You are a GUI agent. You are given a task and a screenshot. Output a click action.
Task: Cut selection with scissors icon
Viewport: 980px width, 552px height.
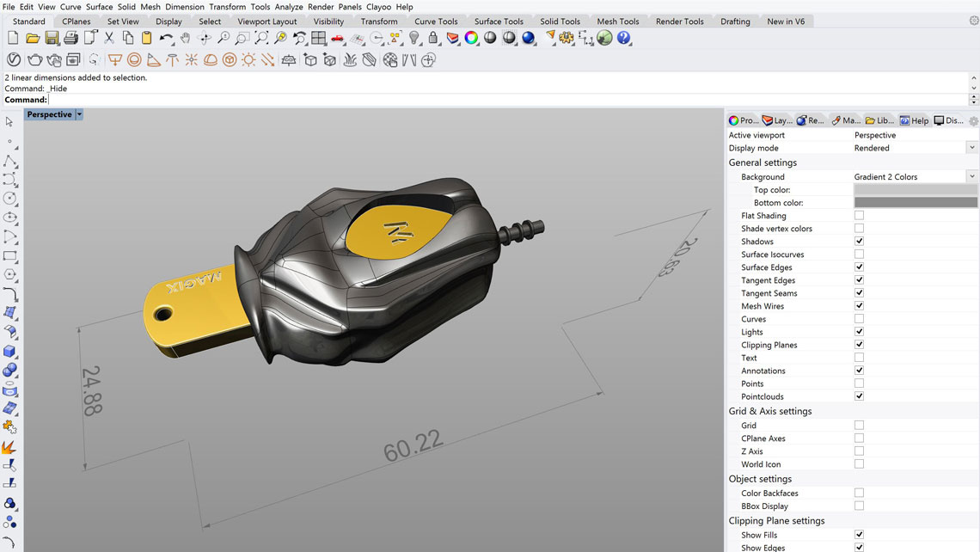coord(109,38)
